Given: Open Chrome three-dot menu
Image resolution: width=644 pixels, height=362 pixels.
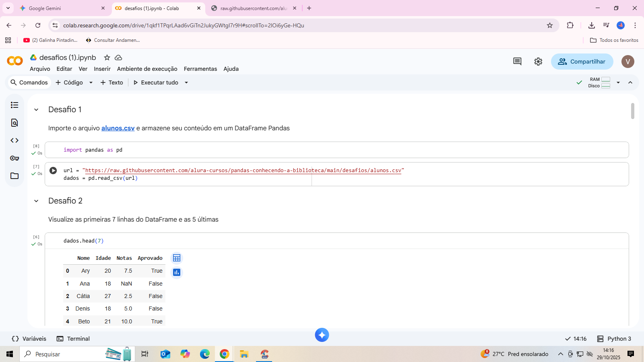Looking at the screenshot, I should pos(635,25).
